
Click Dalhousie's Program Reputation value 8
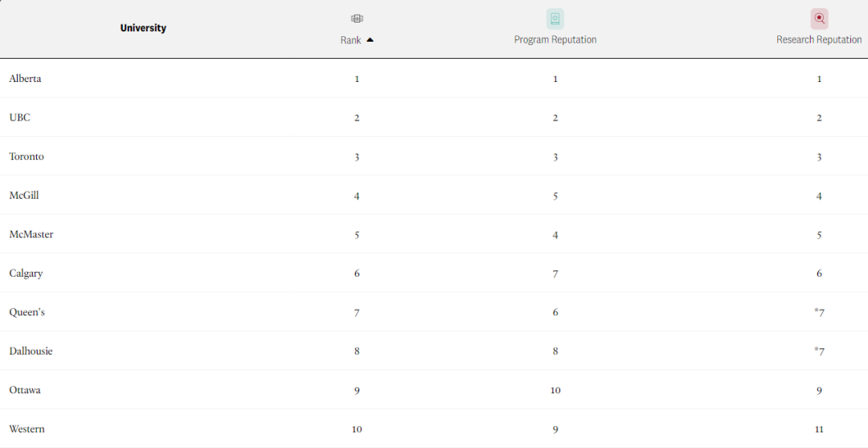[x=555, y=351]
